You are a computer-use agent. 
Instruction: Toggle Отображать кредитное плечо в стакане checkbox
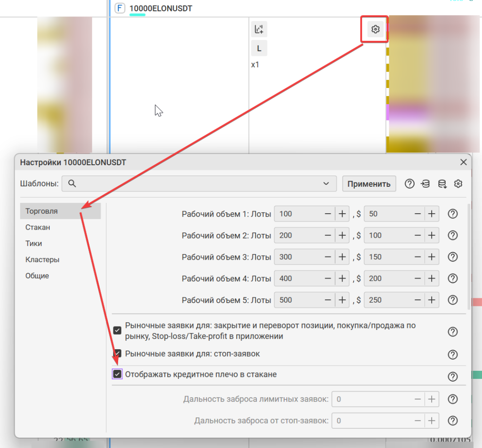click(x=117, y=374)
